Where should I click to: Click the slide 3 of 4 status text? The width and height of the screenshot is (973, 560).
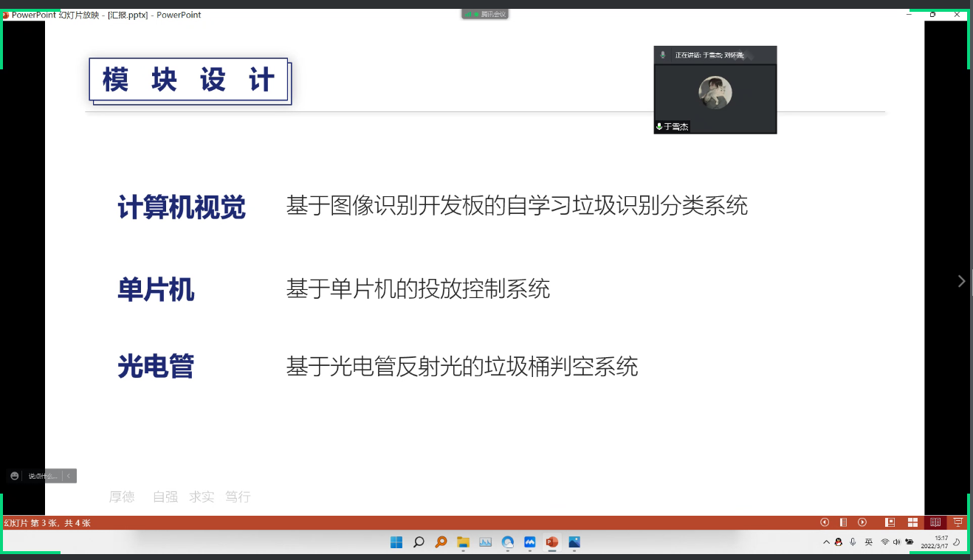[47, 523]
